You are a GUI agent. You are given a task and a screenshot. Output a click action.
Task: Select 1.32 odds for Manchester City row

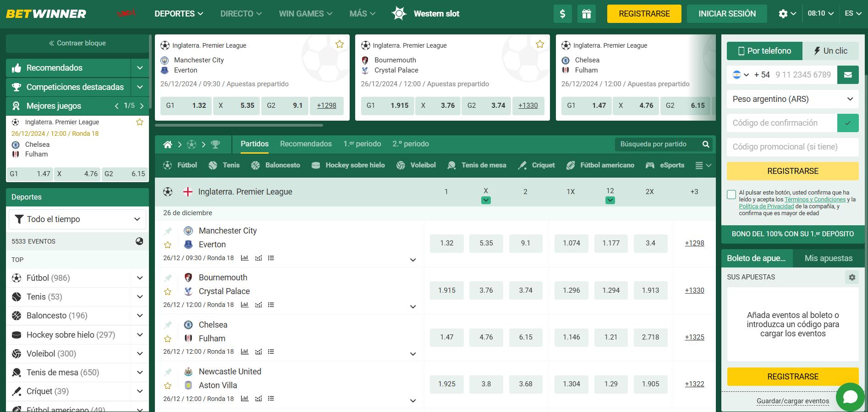point(446,243)
